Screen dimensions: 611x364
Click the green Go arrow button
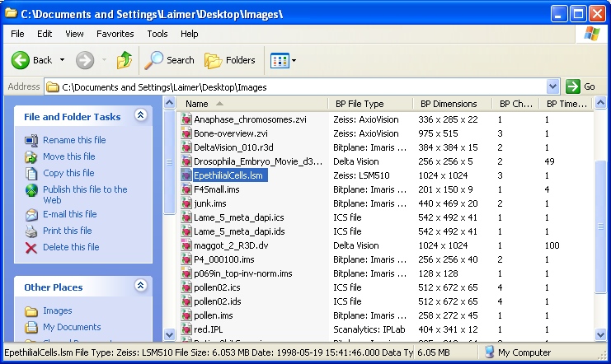[573, 86]
